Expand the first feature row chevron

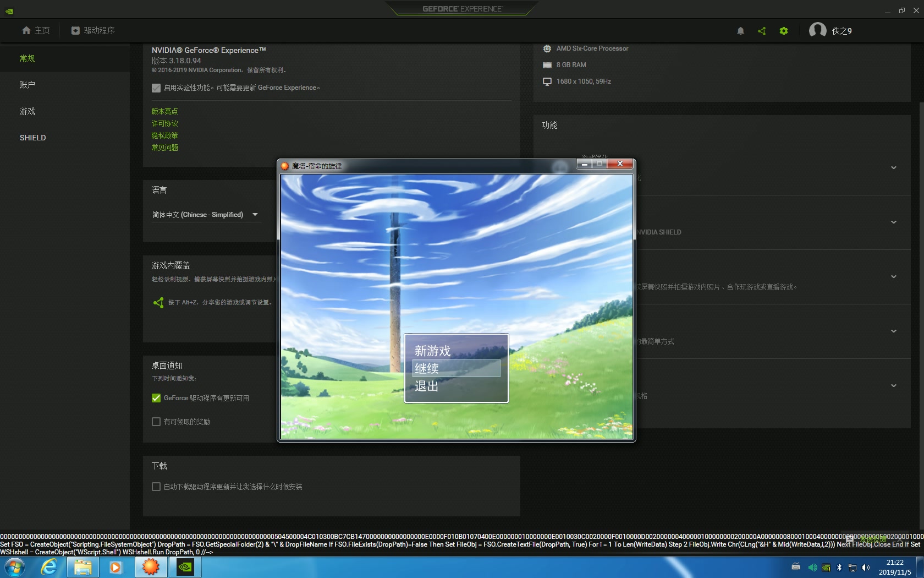pos(894,167)
